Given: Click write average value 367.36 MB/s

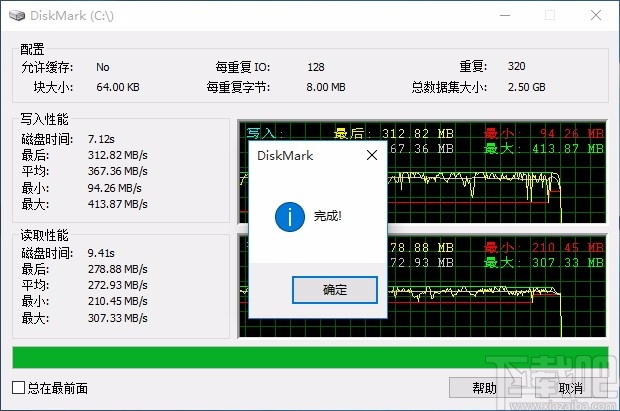Looking at the screenshot, I should [117, 171].
